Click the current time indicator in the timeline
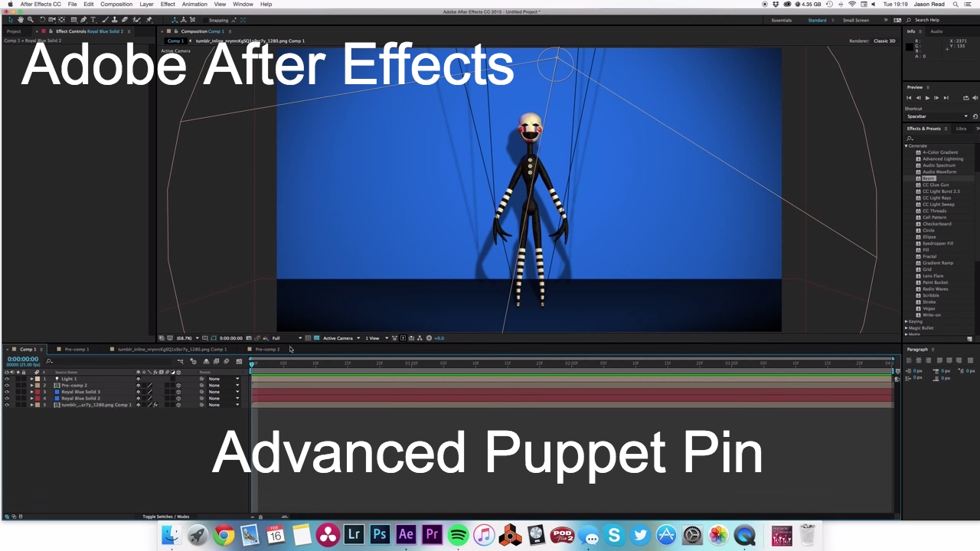Image resolution: width=980 pixels, height=551 pixels. pos(252,364)
